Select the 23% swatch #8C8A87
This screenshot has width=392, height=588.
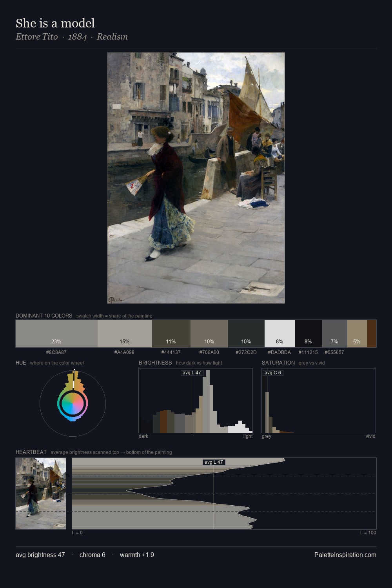click(x=56, y=334)
